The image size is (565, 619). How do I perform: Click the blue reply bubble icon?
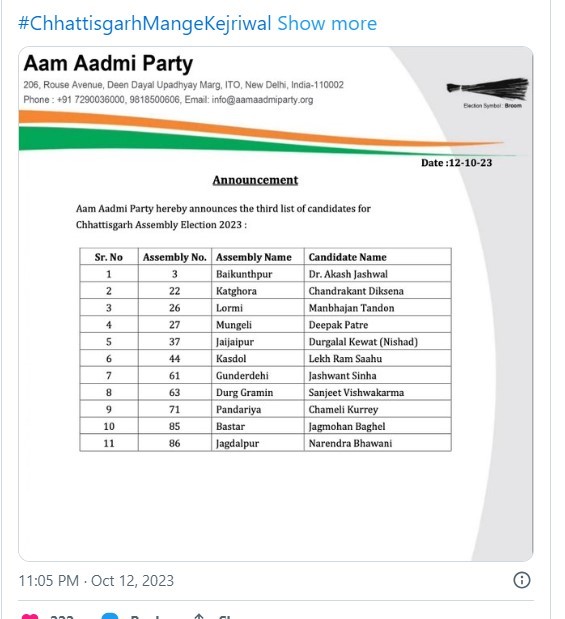click(x=110, y=616)
